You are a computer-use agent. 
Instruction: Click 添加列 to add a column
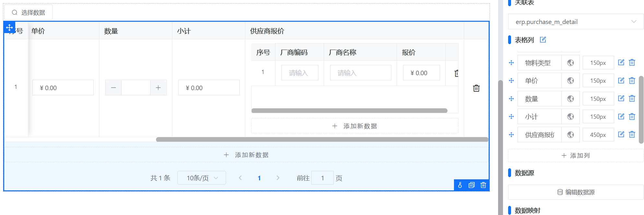pyautogui.click(x=576, y=156)
